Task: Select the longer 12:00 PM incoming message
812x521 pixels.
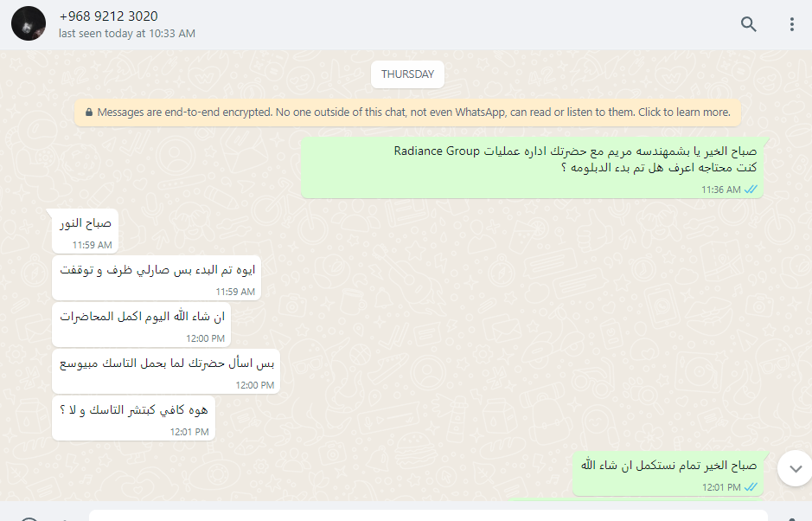Action: pos(166,371)
